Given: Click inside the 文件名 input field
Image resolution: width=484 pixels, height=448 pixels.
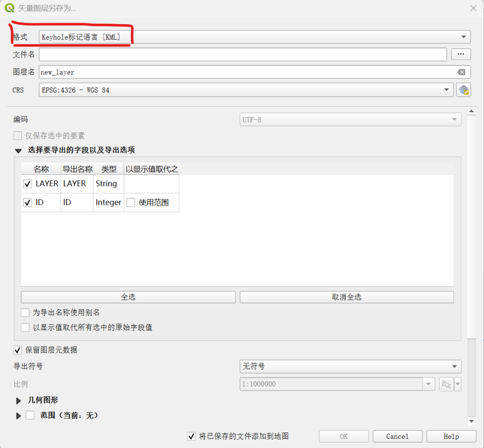Looking at the screenshot, I should [242, 54].
